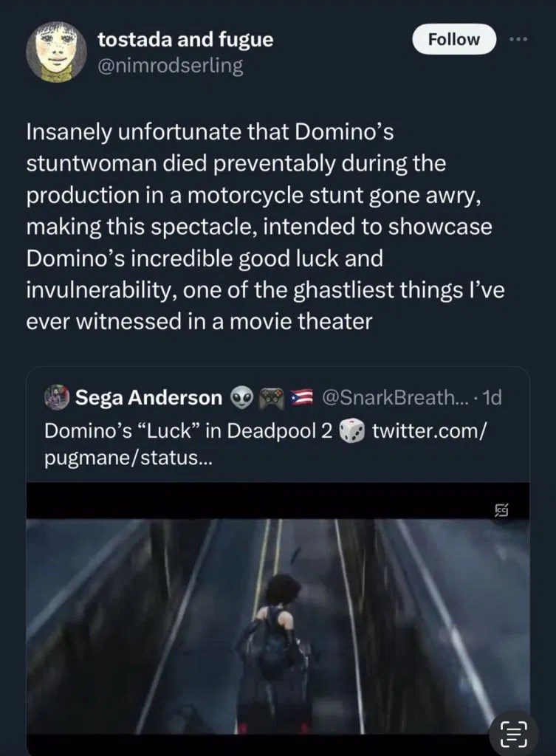
Task: Click the Follow button
Action: pos(454,39)
